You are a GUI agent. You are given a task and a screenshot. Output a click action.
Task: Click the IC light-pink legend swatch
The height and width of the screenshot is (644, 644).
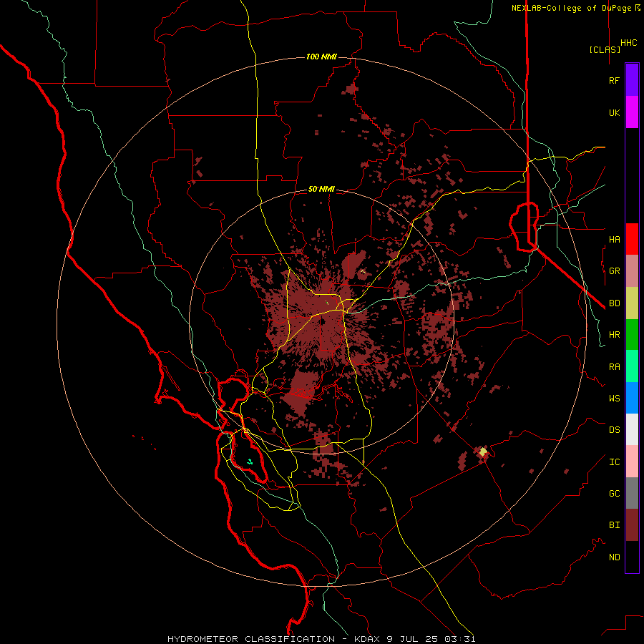click(632, 462)
